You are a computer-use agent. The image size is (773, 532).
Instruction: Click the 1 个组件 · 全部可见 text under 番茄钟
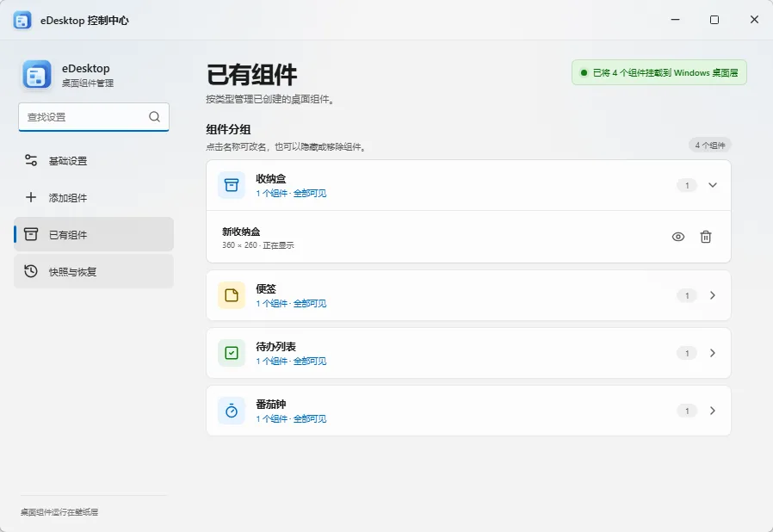(291, 418)
